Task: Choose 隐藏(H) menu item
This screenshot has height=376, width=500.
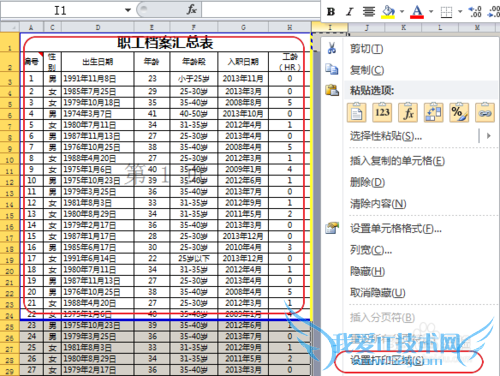Action: [367, 271]
